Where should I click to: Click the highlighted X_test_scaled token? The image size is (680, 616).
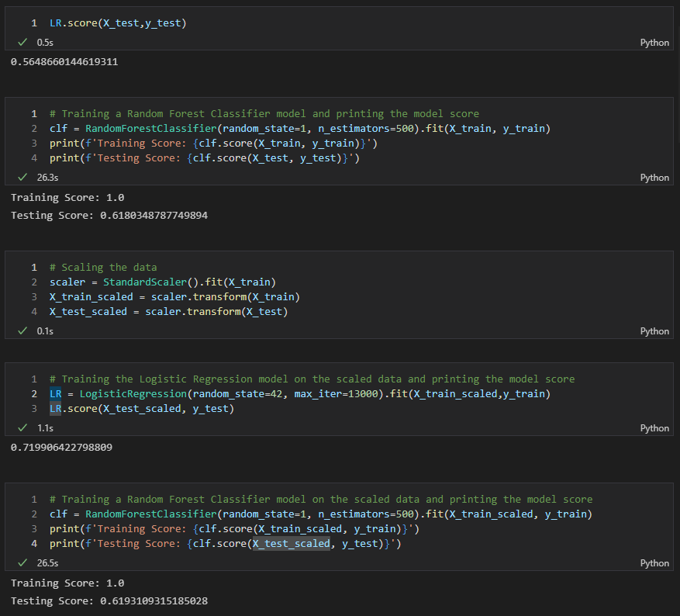[290, 543]
